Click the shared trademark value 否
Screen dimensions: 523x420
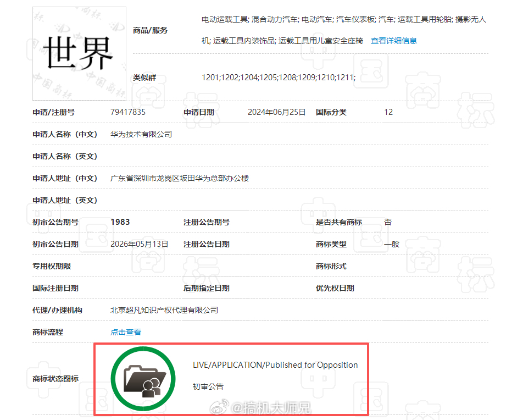[x=388, y=222]
